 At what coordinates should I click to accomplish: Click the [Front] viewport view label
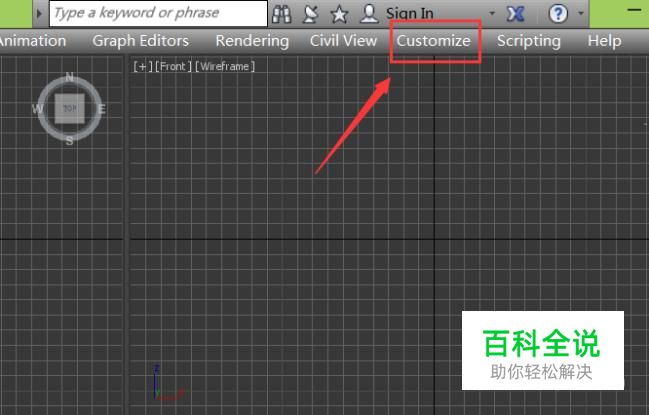point(173,67)
